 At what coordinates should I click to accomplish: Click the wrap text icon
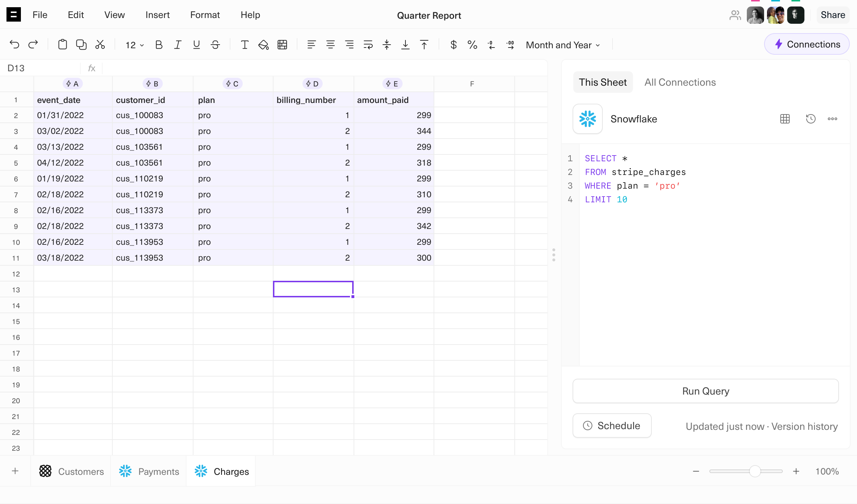pos(368,45)
